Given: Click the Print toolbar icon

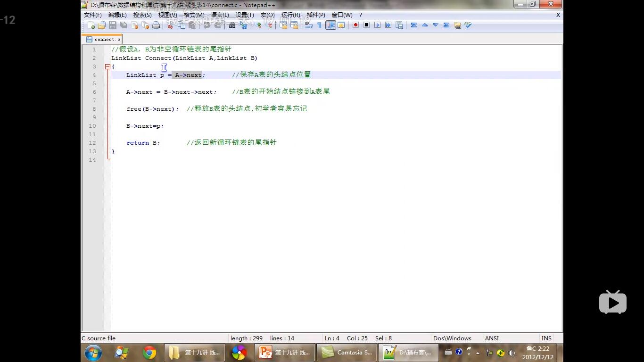Looking at the screenshot, I should [156, 25].
